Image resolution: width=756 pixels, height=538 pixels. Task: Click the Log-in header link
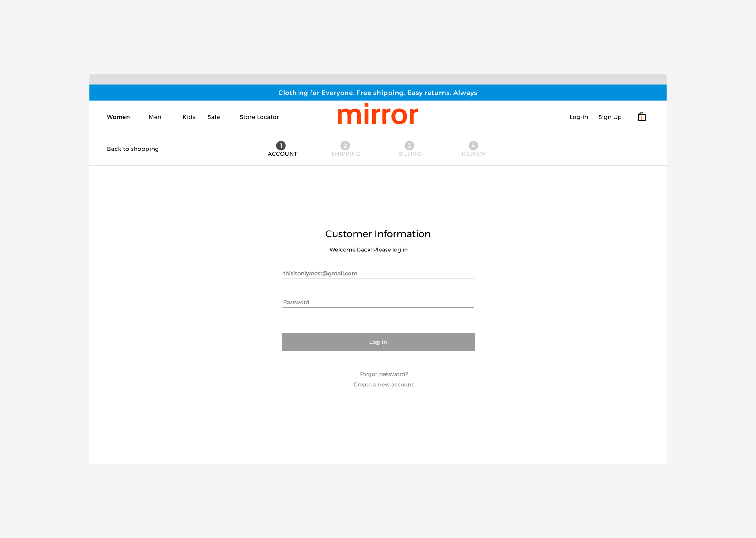point(578,117)
